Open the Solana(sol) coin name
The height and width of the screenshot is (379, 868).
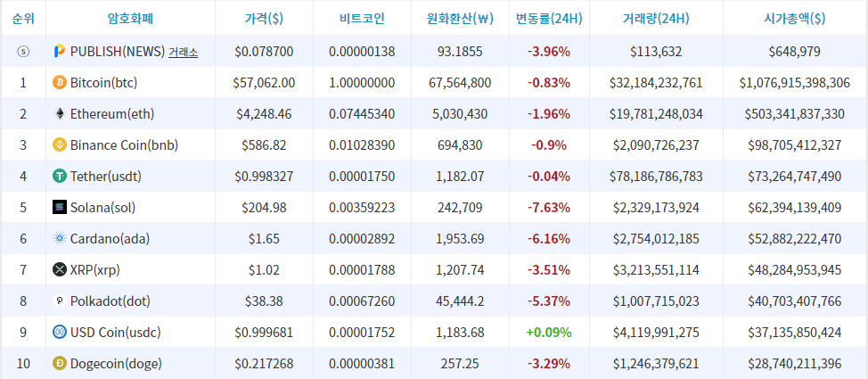(x=103, y=208)
